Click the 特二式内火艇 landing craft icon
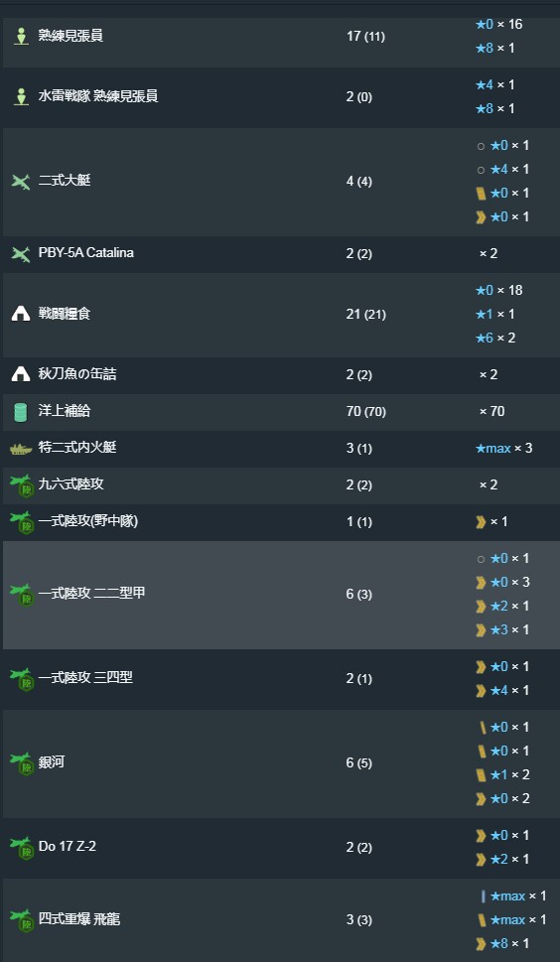Viewport: 560px width, 962px height. tap(21, 449)
